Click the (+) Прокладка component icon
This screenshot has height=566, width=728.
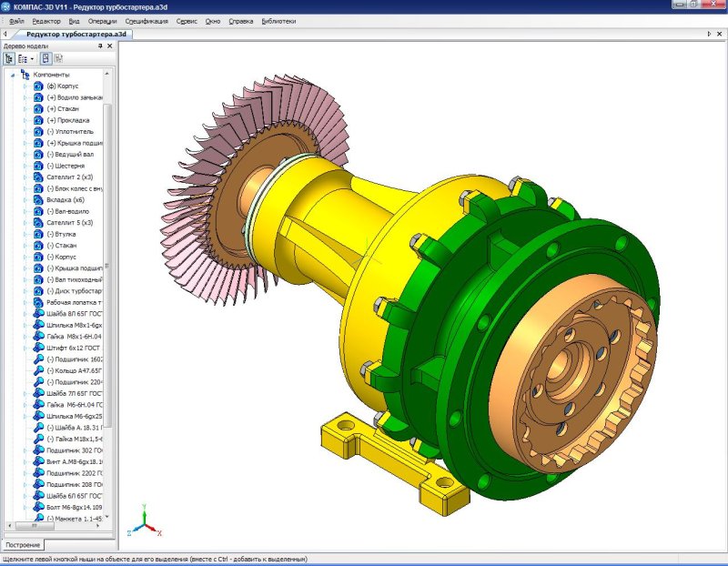pos(38,120)
